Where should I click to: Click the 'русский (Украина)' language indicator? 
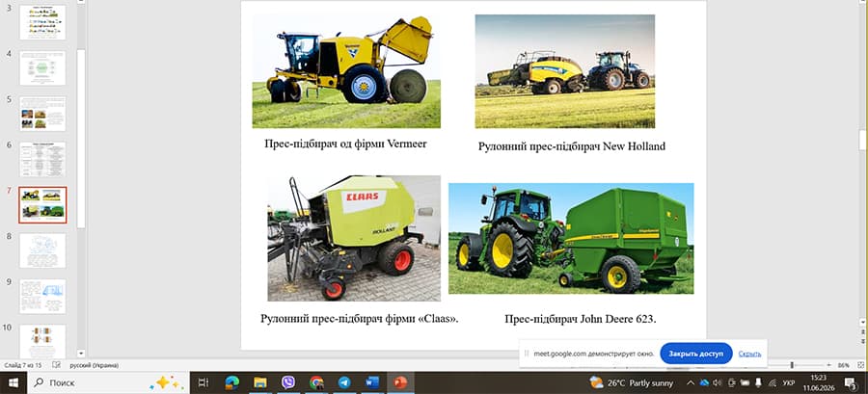[x=94, y=365]
